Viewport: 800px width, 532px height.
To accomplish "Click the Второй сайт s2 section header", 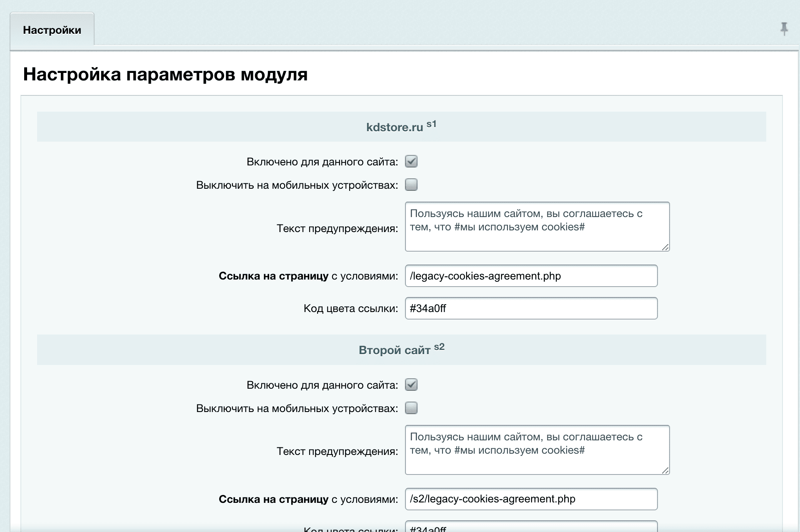I will click(x=401, y=350).
